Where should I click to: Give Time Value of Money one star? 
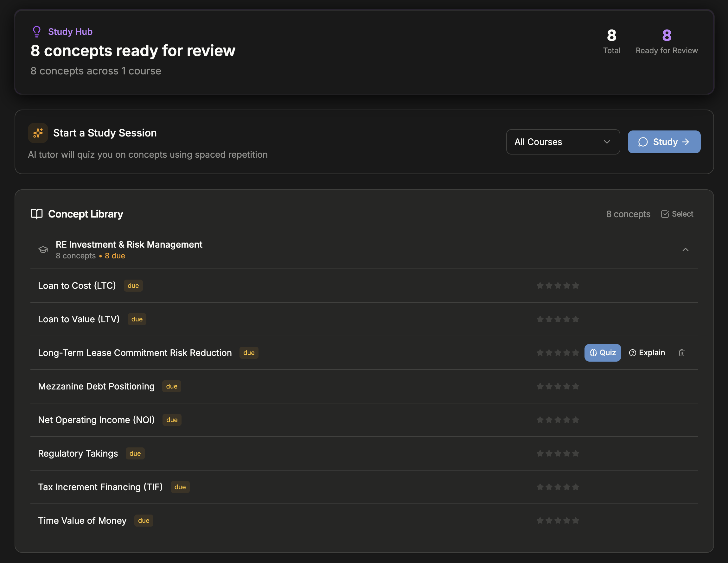pos(540,521)
